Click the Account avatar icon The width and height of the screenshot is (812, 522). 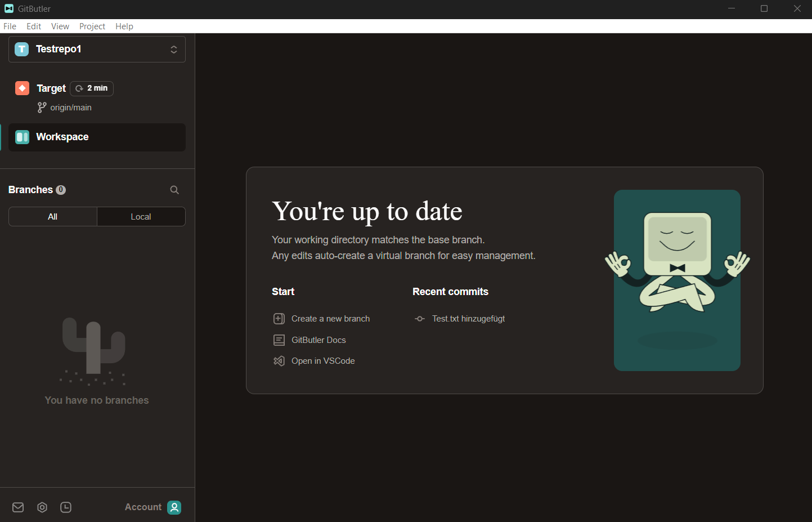click(x=174, y=507)
